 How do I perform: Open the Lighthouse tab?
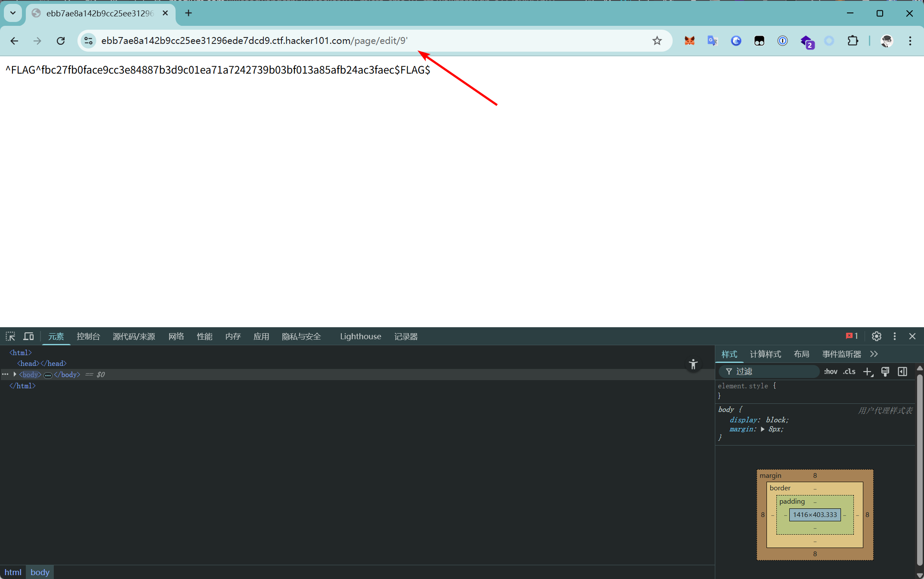(361, 336)
